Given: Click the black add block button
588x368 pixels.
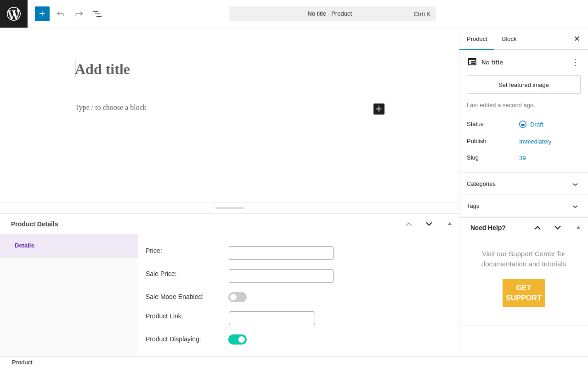Looking at the screenshot, I should (x=379, y=109).
